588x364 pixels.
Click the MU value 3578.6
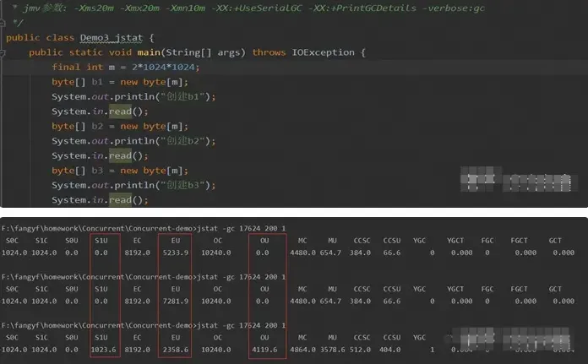click(x=332, y=350)
